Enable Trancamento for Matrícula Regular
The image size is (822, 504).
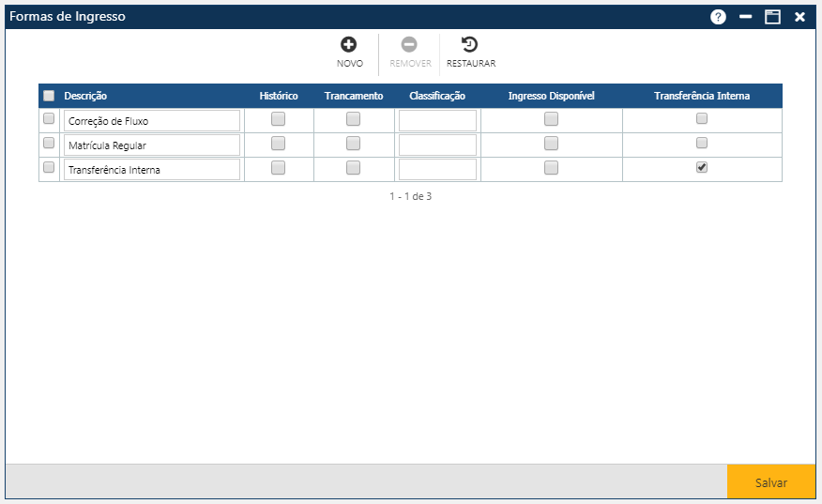(353, 144)
